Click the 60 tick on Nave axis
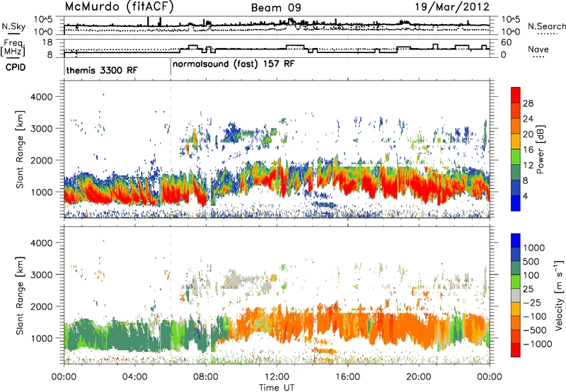Viewport: 566px width, 392px height. tap(507, 42)
